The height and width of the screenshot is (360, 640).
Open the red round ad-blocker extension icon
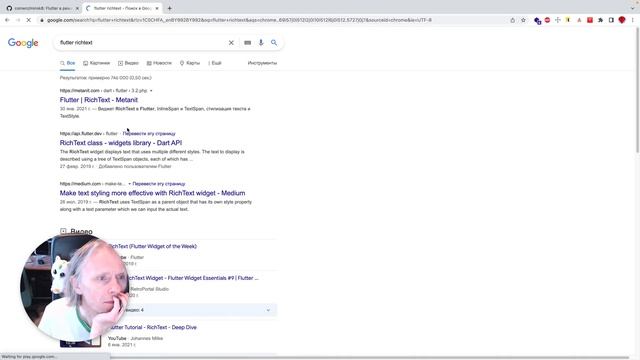click(547, 20)
